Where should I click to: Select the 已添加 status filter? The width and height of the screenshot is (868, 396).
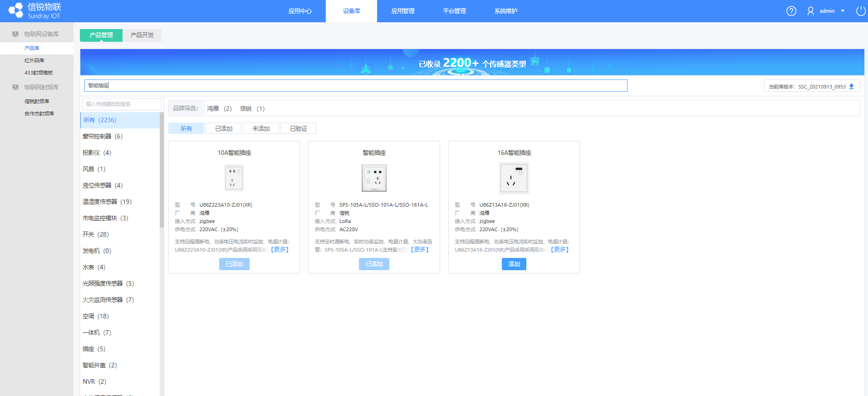pos(224,129)
